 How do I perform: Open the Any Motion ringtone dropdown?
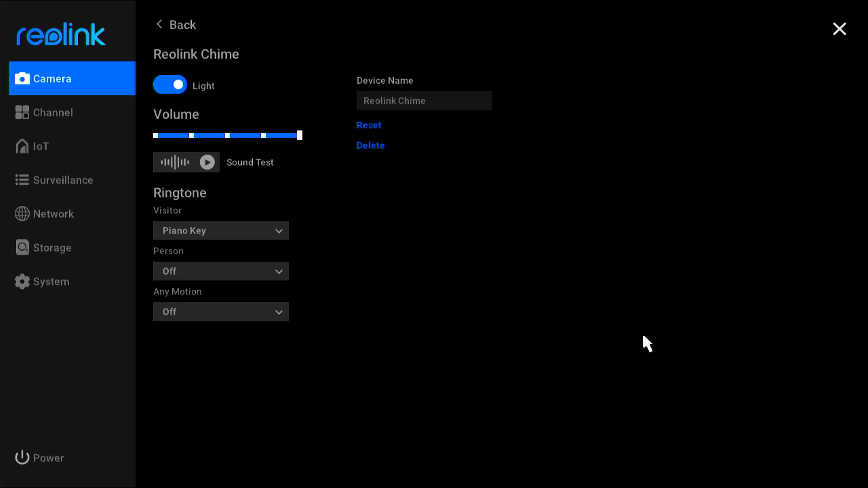pos(221,312)
